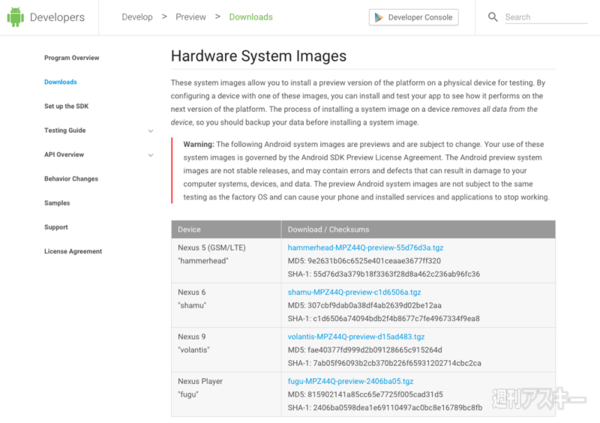Open Samples sidebar item

(57, 203)
